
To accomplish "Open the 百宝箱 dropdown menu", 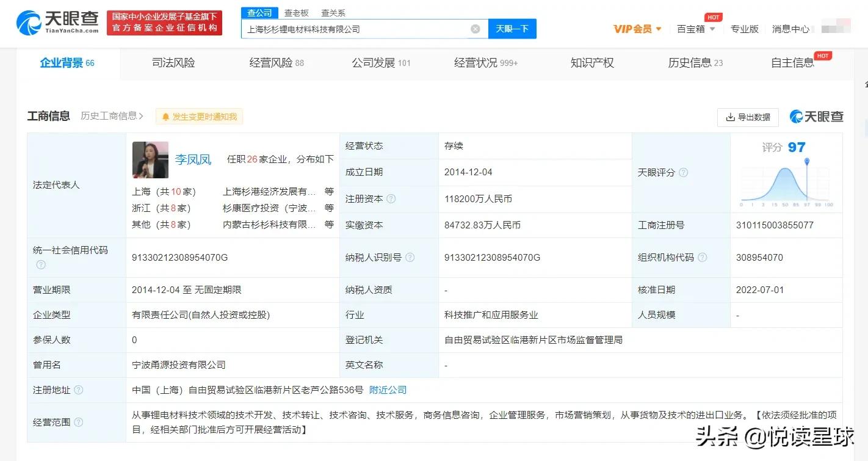I will 696,29.
